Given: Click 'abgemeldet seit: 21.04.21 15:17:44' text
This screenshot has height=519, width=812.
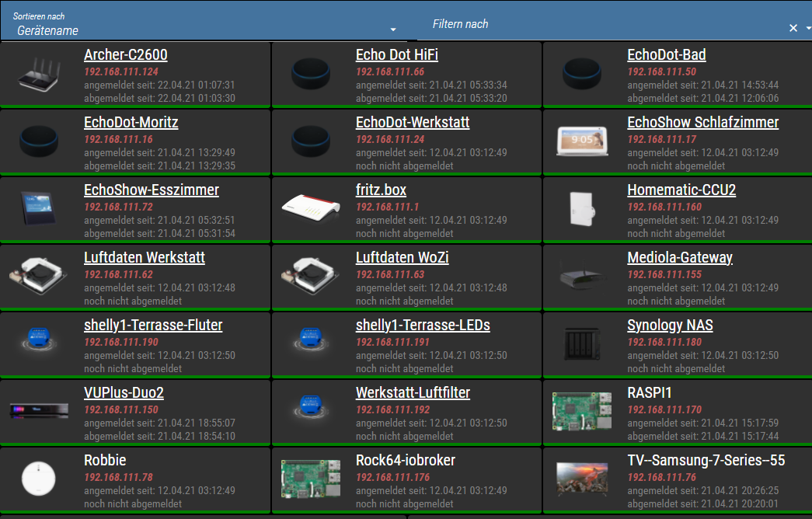Looking at the screenshot, I should click(702, 437).
